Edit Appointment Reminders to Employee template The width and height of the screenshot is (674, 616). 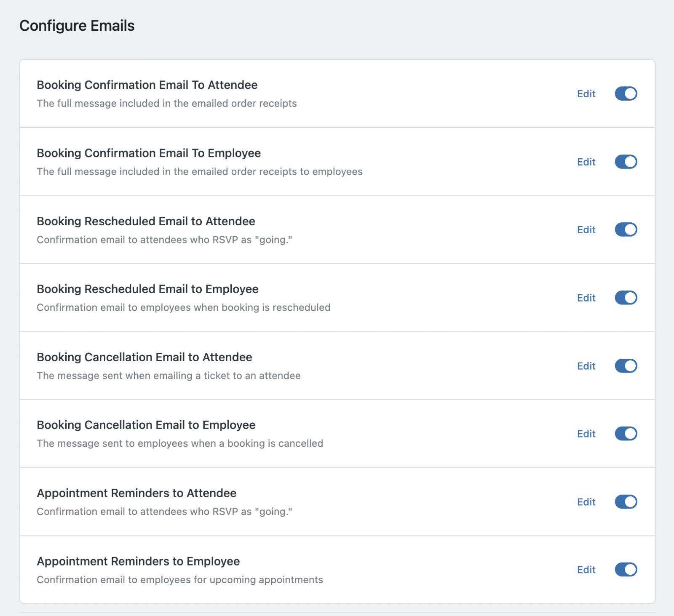(x=586, y=570)
